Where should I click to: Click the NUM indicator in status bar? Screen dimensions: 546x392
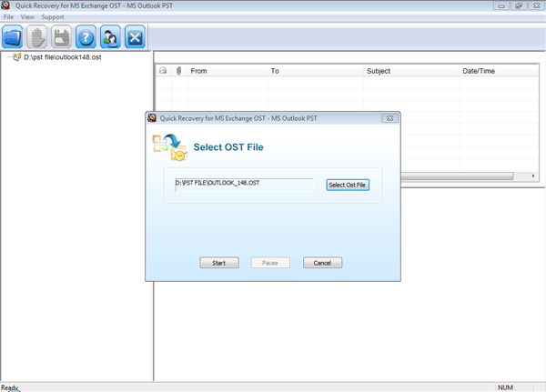pos(505,387)
